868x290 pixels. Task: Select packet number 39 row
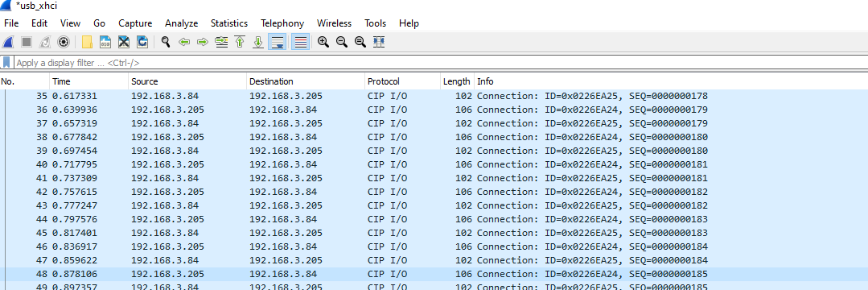434,151
